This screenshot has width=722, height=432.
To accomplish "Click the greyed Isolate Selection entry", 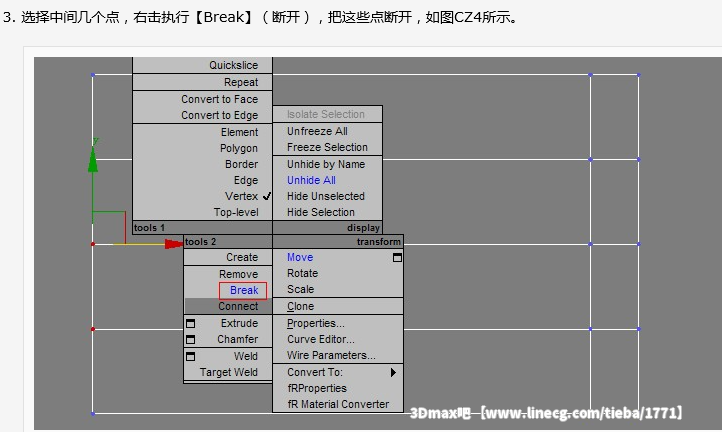I will coord(327,114).
